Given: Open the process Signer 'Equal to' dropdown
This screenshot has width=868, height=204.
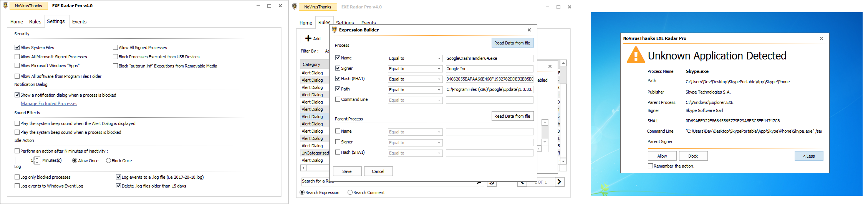Looking at the screenshot, I should point(439,69).
